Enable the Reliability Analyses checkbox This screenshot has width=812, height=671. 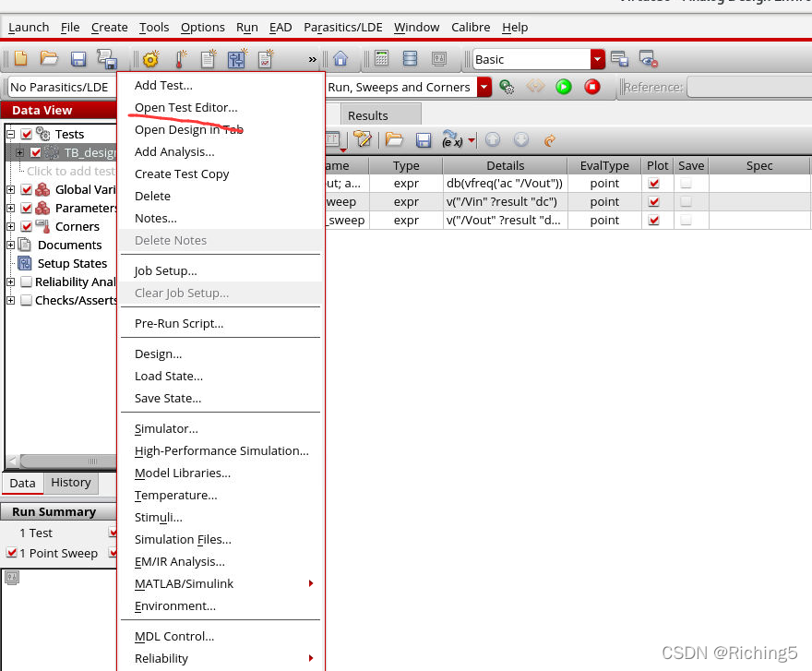click(x=27, y=282)
